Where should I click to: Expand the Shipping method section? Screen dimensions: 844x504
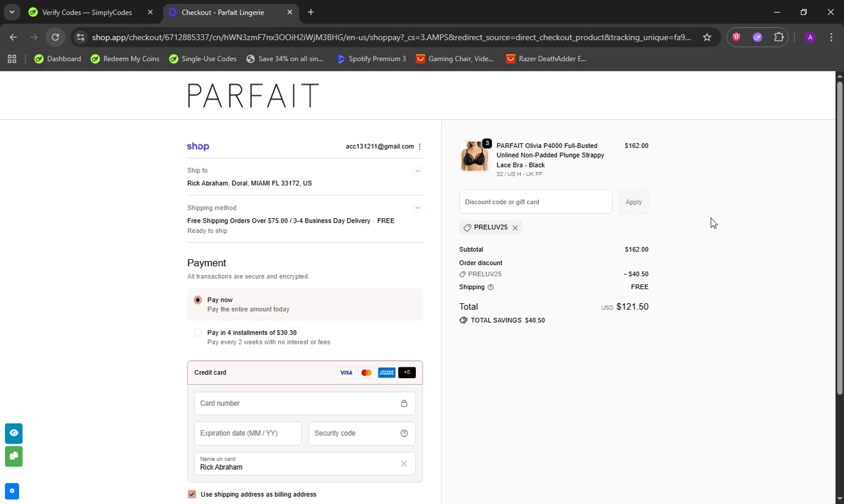click(x=417, y=208)
